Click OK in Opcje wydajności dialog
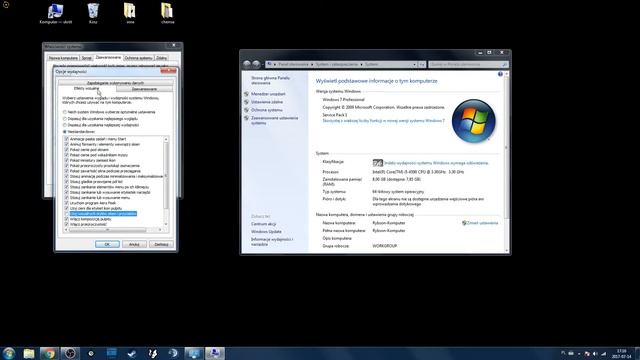Viewport: 640px width, 360px height. click(x=107, y=244)
